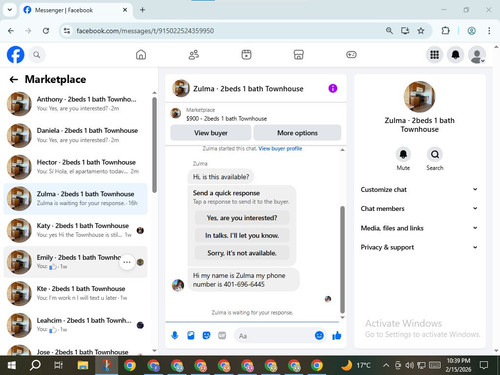This screenshot has height=375, width=500.
Task: Open the Windows notification center
Action: tap(484, 365)
